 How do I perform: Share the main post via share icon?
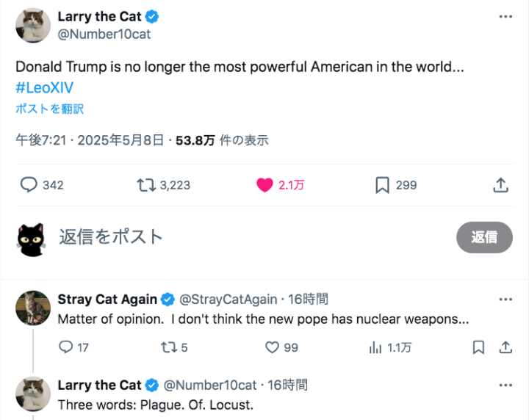click(x=500, y=185)
